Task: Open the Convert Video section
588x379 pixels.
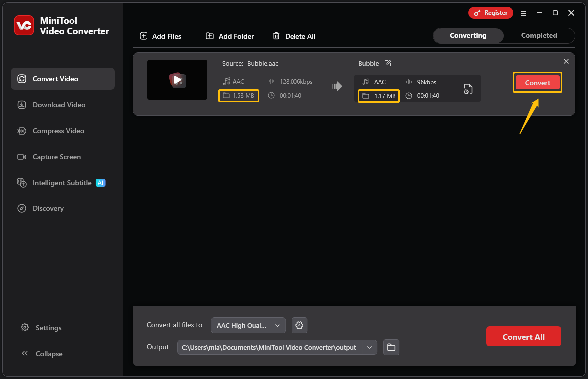Action: [x=63, y=79]
